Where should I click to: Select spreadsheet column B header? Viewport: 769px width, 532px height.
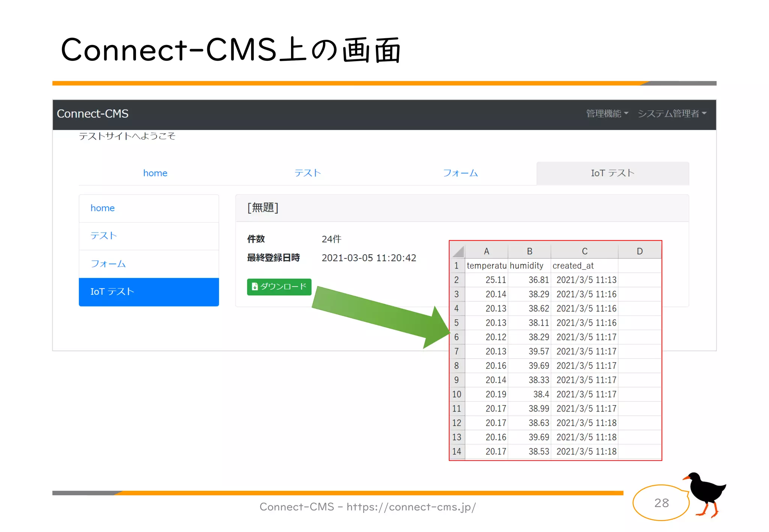coord(529,251)
